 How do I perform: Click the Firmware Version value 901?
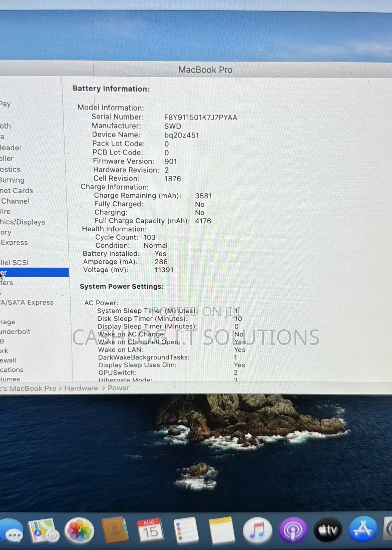tap(171, 161)
